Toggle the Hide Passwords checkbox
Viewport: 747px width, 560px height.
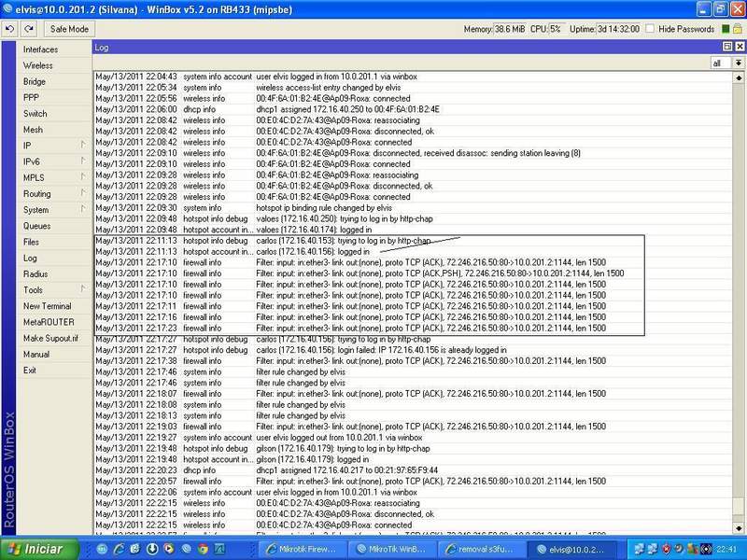coord(650,29)
